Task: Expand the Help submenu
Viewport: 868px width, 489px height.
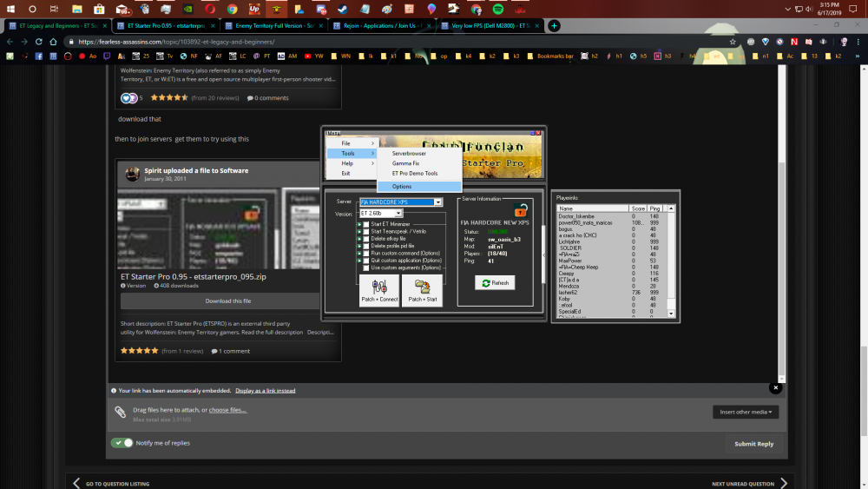Action: click(x=352, y=163)
